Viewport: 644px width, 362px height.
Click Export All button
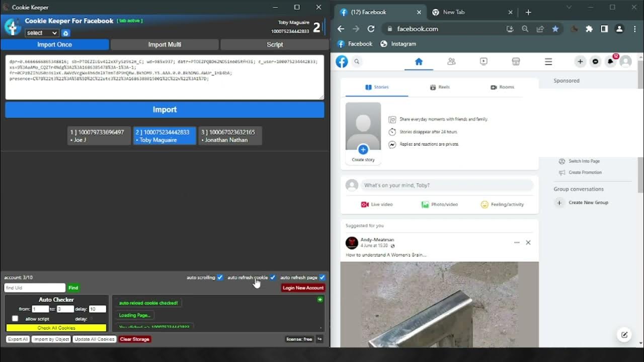[18, 339]
